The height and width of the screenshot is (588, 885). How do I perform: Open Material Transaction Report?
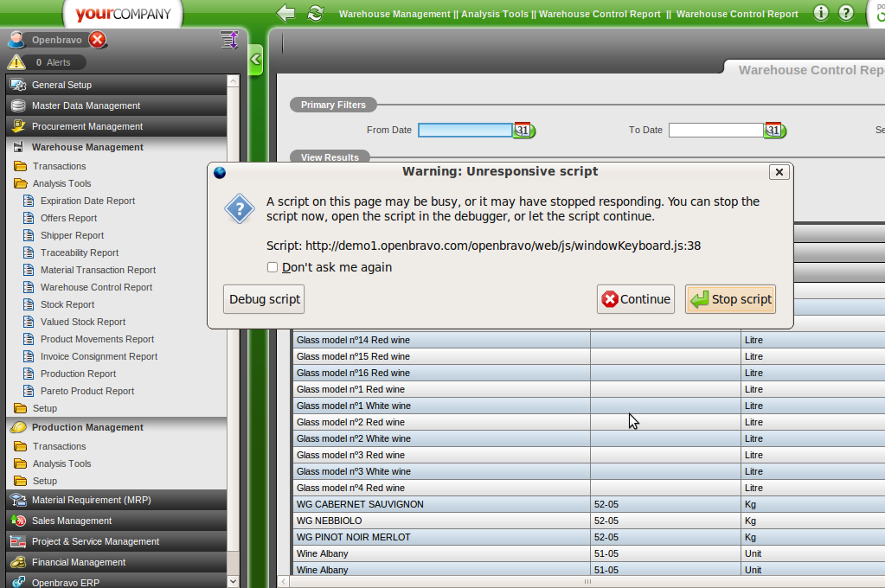98,270
